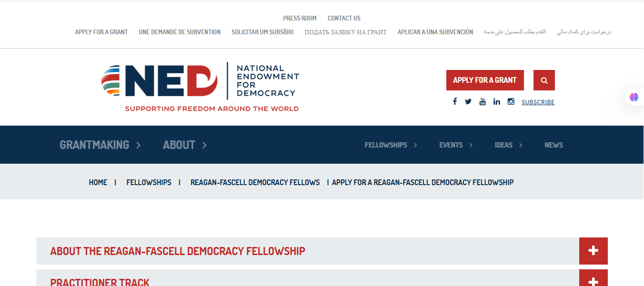
Task: Open NED's Facebook page icon
Action: pos(455,101)
